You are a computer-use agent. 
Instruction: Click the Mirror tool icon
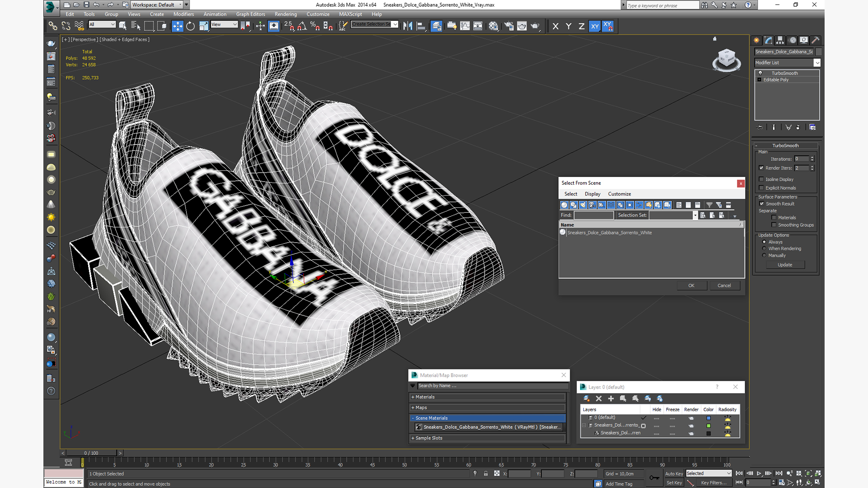tap(407, 26)
